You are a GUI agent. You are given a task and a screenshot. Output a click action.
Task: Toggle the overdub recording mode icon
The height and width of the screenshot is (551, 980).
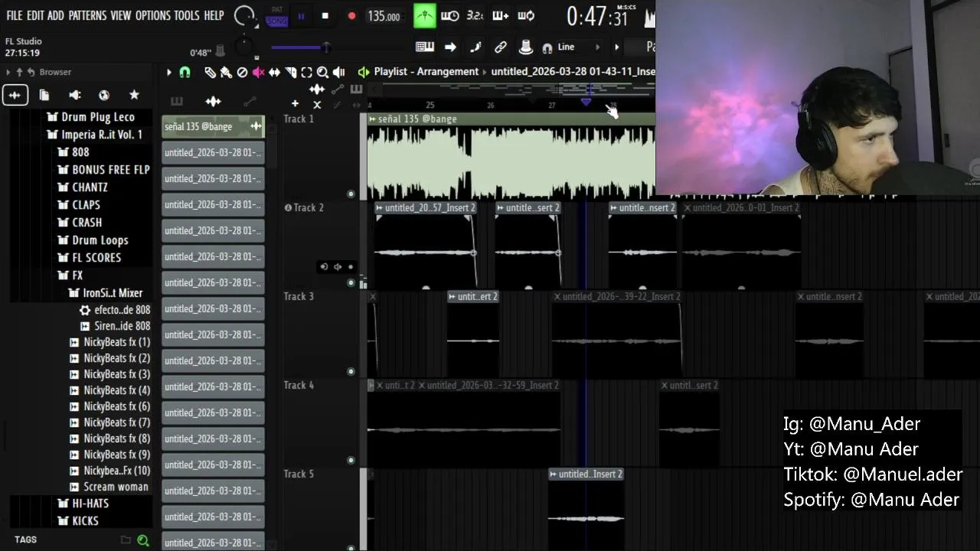tap(500, 16)
